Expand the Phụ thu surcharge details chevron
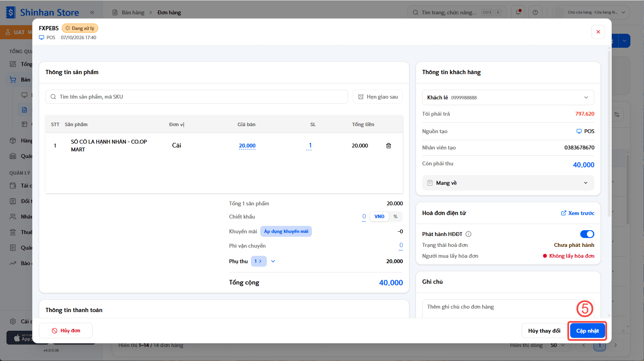This screenshot has width=644, height=361. click(x=273, y=261)
